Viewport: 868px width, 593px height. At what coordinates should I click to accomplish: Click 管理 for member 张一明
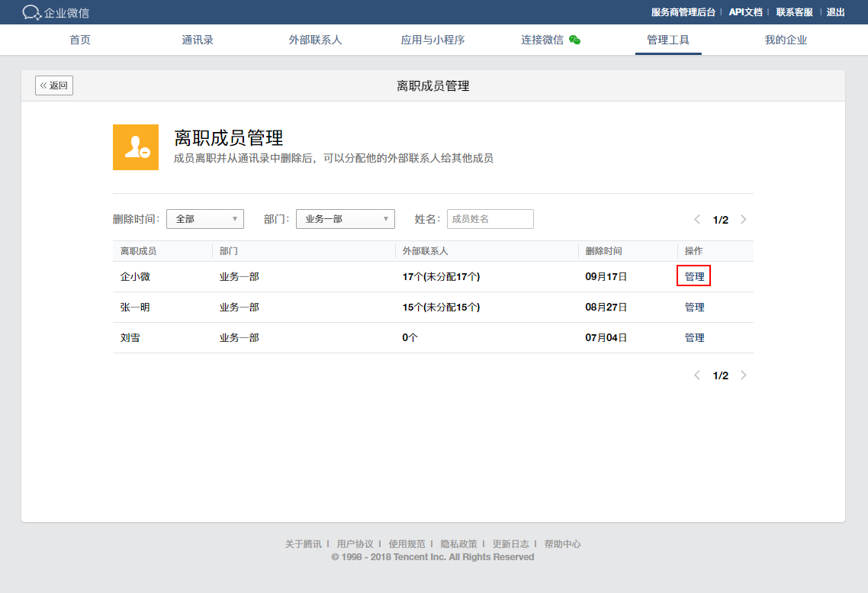(694, 308)
